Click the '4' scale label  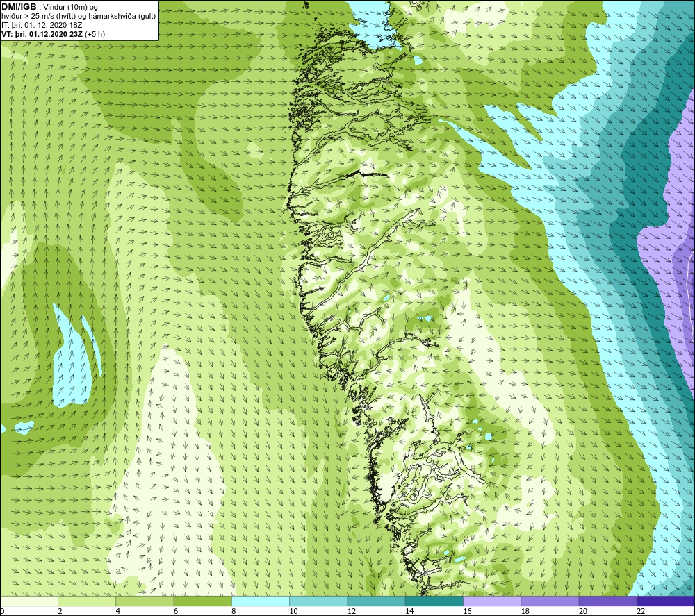pyautogui.click(x=118, y=612)
